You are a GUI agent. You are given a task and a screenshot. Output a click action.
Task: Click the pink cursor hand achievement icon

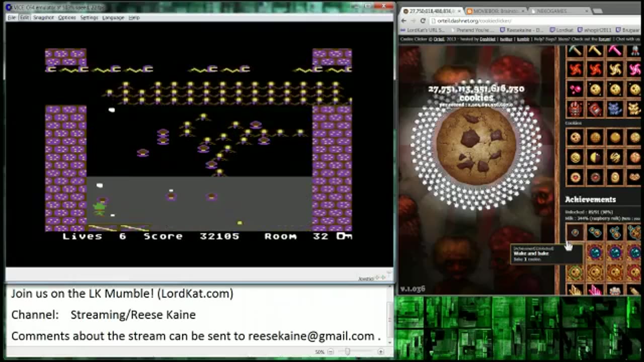click(595, 290)
